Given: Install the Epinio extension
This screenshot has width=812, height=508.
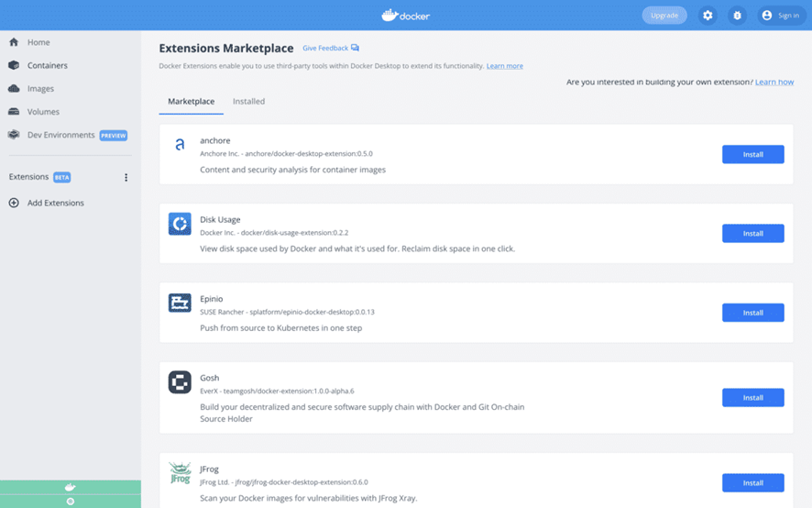Looking at the screenshot, I should [753, 313].
